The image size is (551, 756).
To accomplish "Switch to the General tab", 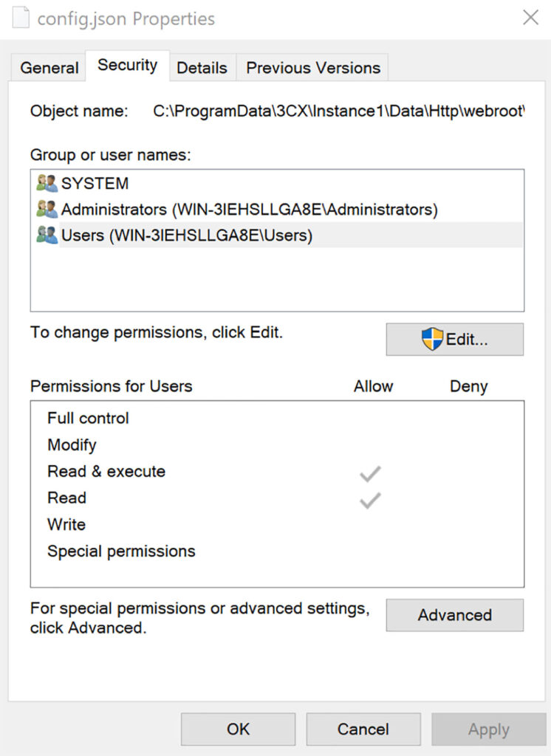I will pos(49,68).
